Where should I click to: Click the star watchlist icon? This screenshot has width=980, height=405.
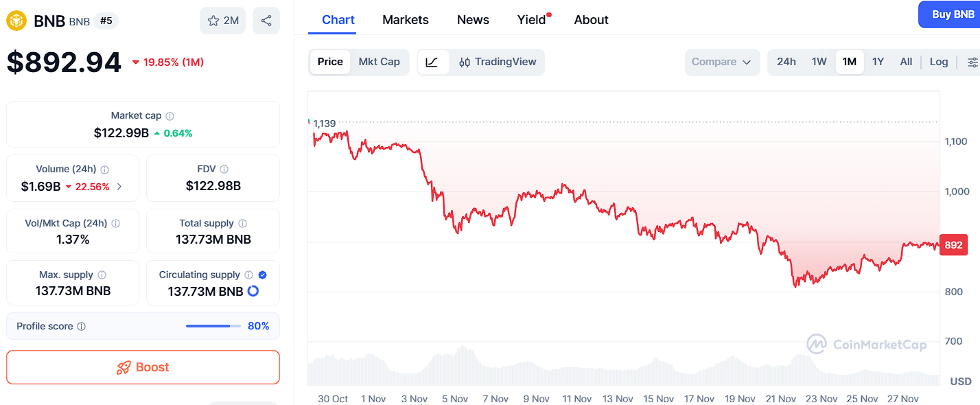point(213,21)
